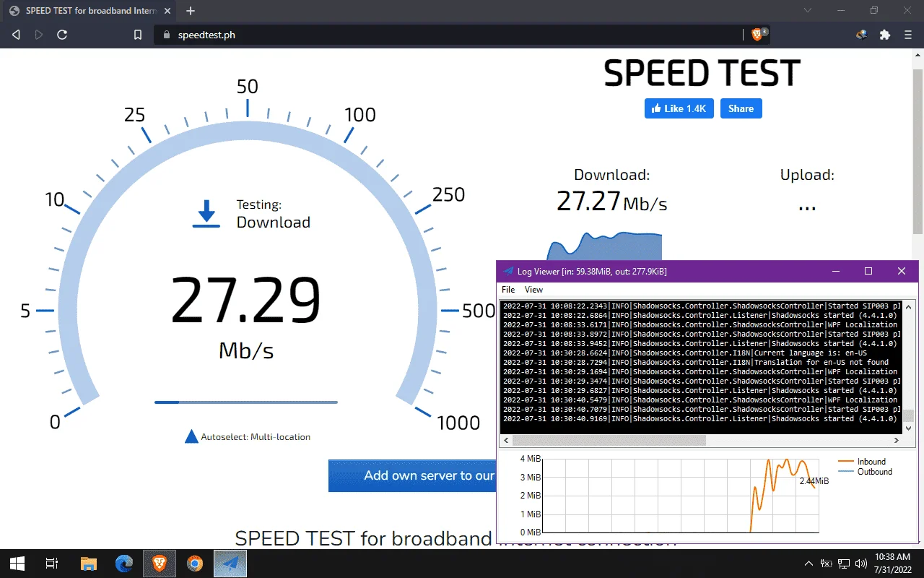Image resolution: width=924 pixels, height=578 pixels.
Task: Open the browser extensions puzzle icon
Action: (x=885, y=35)
